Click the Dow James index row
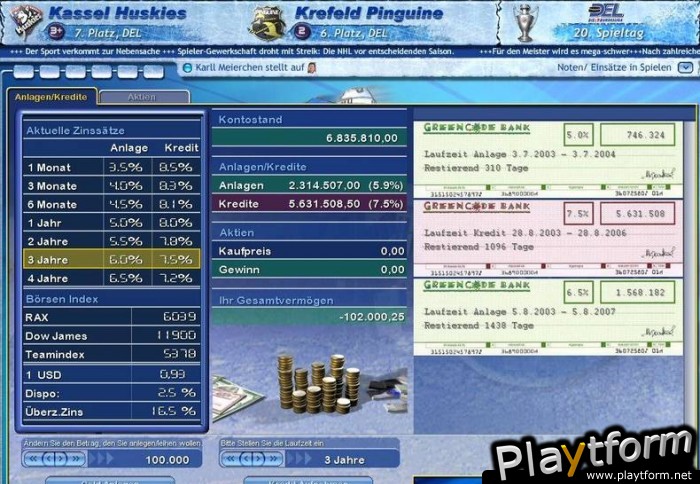700x484 pixels. point(112,336)
